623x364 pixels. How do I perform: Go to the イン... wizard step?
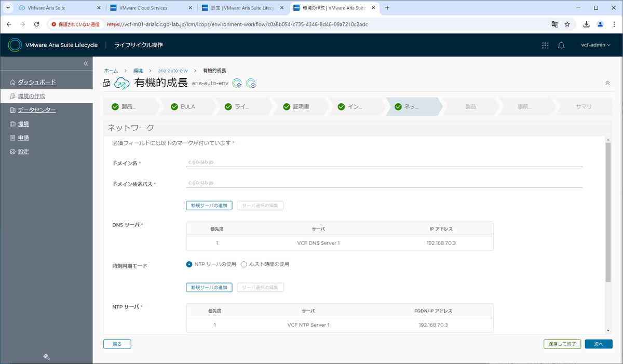(x=358, y=106)
